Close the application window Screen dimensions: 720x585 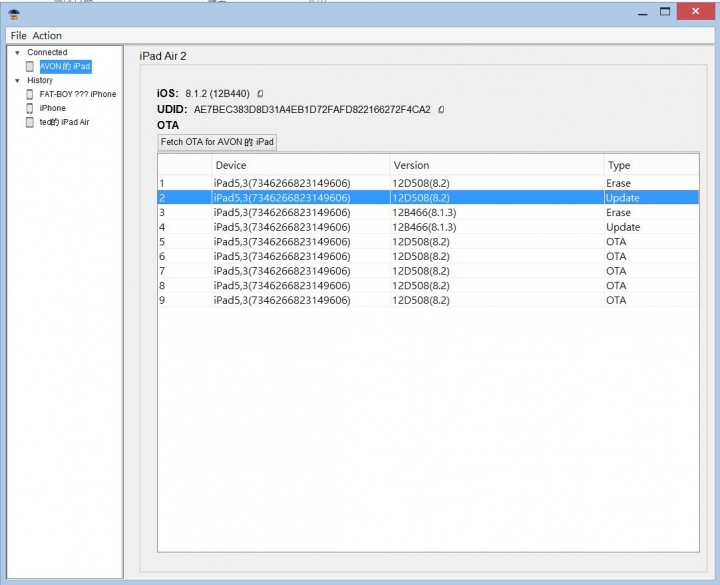pos(696,11)
